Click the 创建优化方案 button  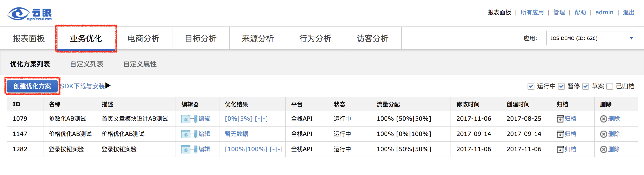click(x=32, y=86)
